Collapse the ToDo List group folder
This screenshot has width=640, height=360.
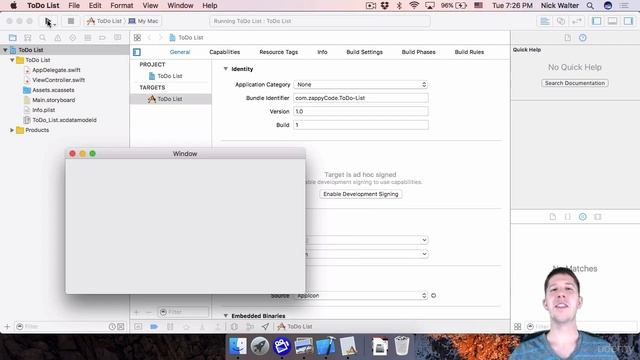coord(12,60)
